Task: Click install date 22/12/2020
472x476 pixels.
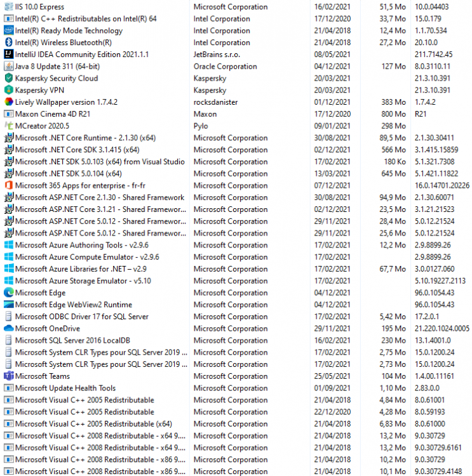Action: [332, 412]
